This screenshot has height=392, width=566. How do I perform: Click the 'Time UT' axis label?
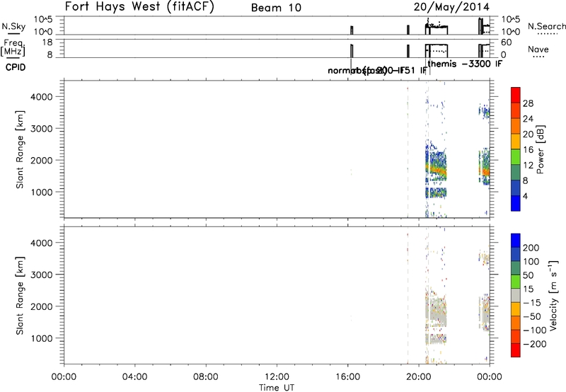click(277, 388)
